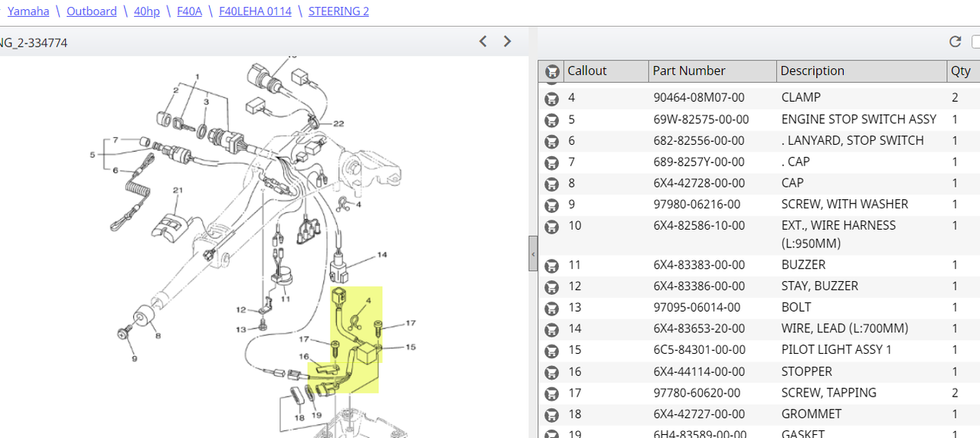Click the cart icon in table header
980x438 pixels.
click(x=551, y=71)
